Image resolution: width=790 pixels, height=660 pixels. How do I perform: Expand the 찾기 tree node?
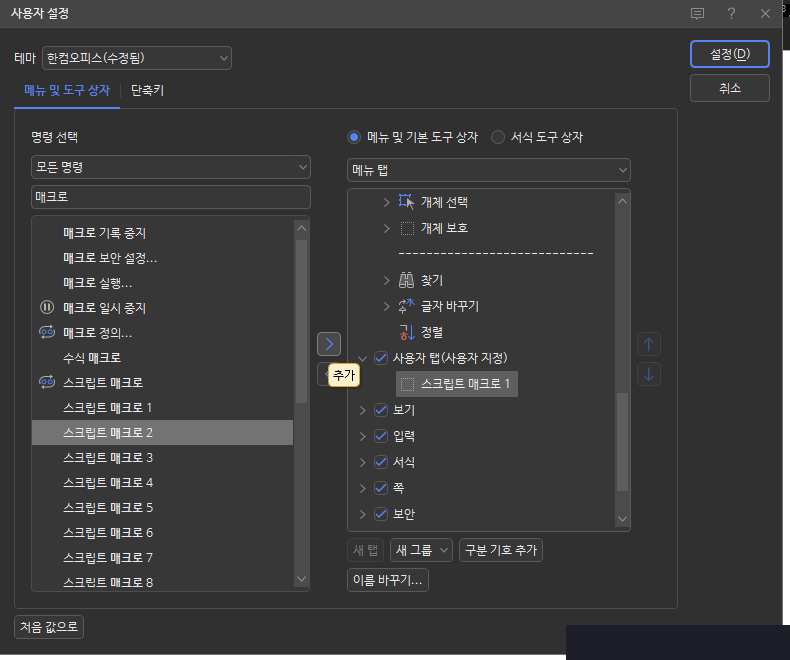[386, 280]
